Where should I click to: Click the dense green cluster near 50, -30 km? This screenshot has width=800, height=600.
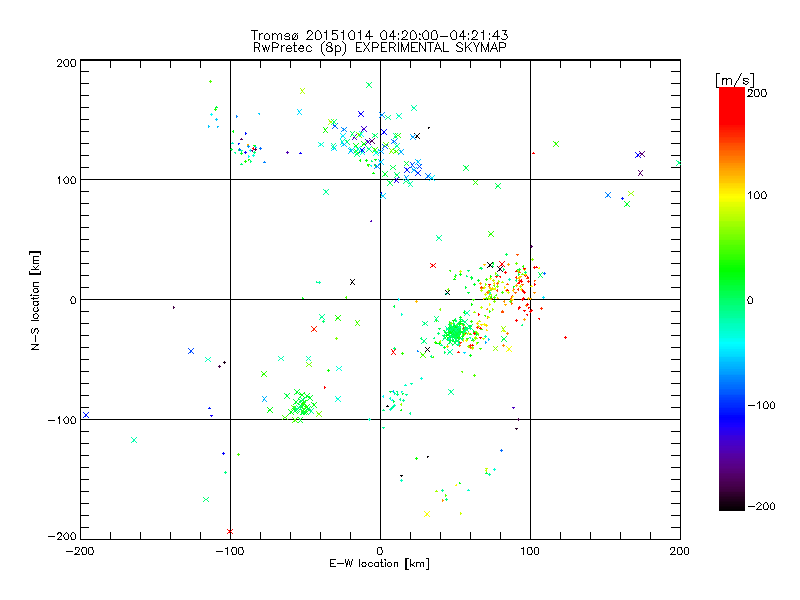(454, 333)
